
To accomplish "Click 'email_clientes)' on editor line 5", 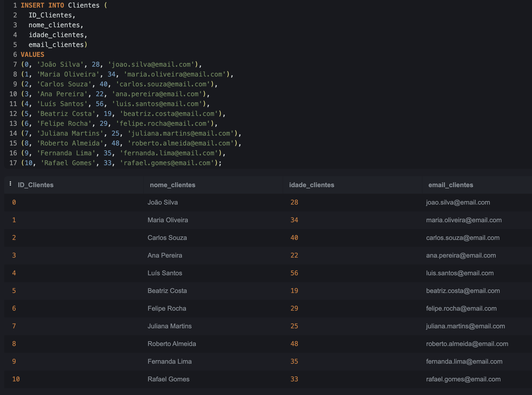I will point(58,45).
